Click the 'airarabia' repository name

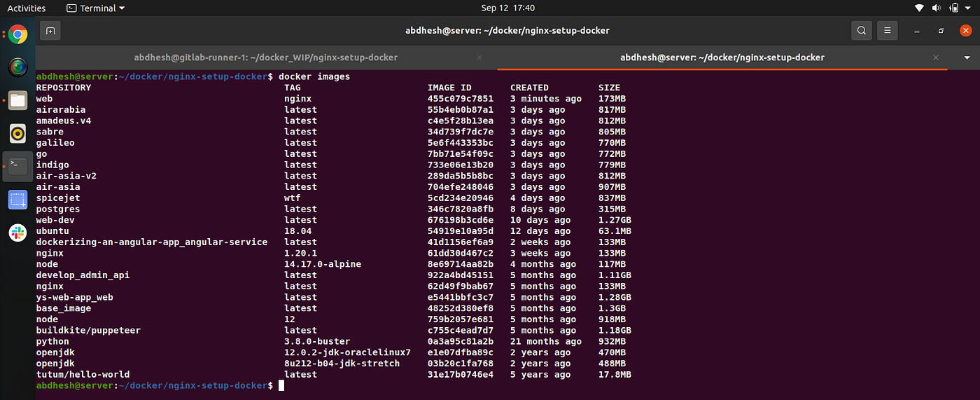61,110
